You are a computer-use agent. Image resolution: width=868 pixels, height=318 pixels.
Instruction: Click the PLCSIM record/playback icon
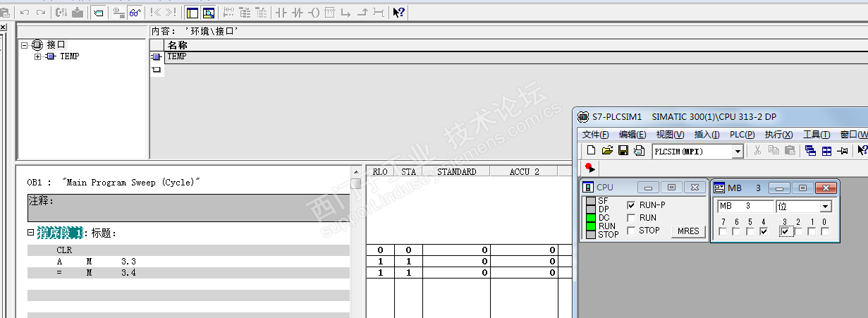pyautogui.click(x=590, y=168)
